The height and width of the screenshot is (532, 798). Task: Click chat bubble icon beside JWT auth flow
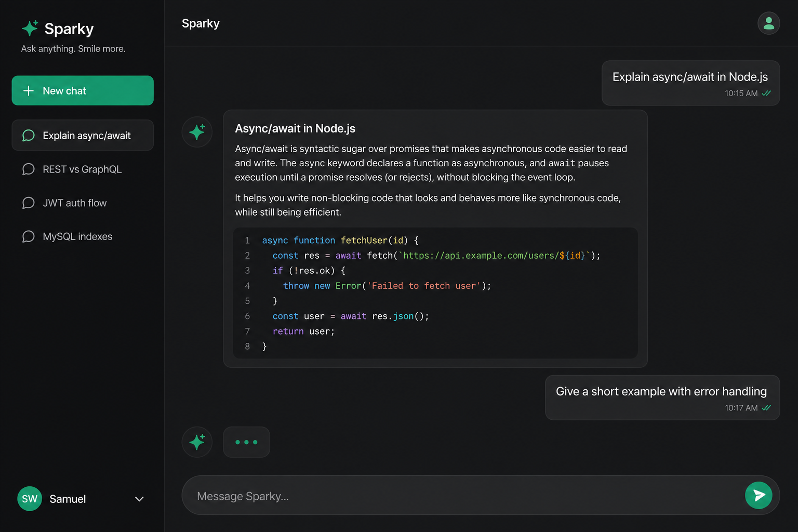pyautogui.click(x=29, y=203)
